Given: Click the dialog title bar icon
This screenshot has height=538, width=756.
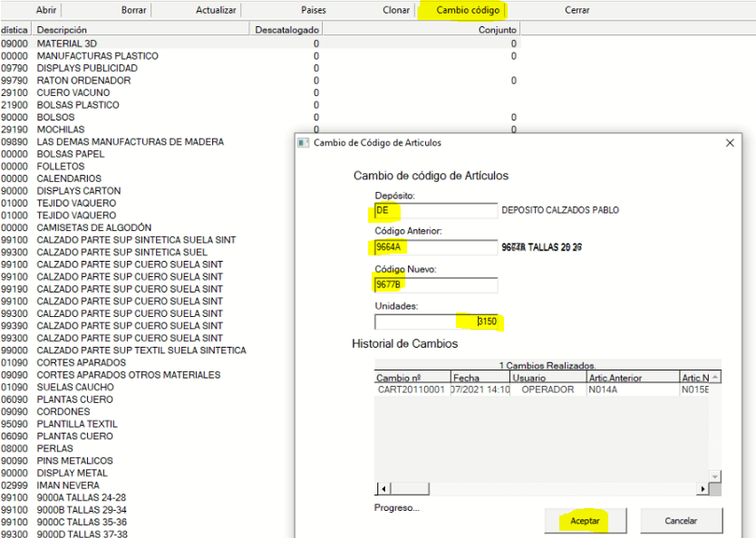Looking at the screenshot, I should 304,144.
